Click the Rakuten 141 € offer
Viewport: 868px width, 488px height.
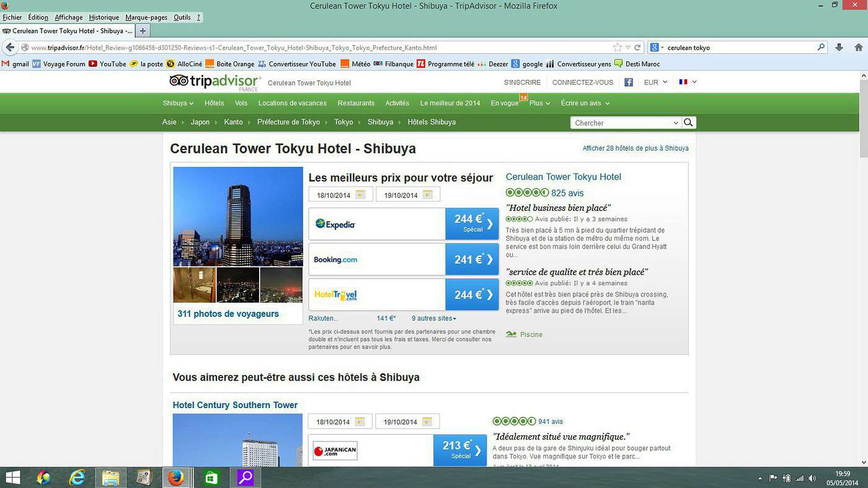click(352, 318)
